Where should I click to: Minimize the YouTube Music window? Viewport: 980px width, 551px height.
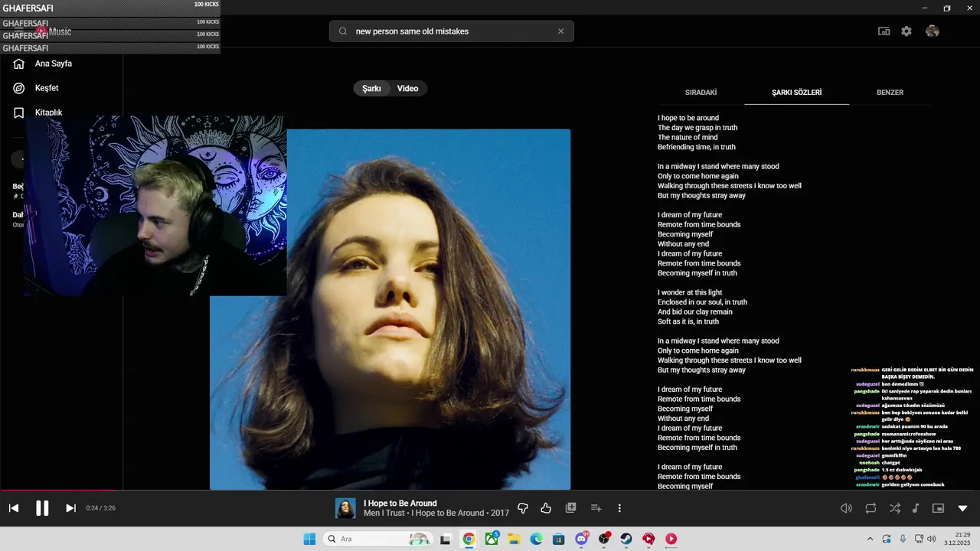click(x=925, y=8)
